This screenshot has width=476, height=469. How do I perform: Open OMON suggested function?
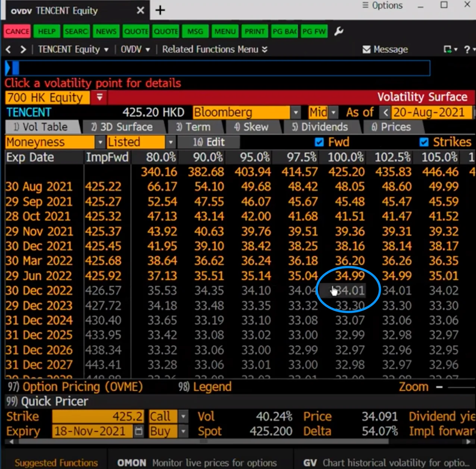(197, 463)
